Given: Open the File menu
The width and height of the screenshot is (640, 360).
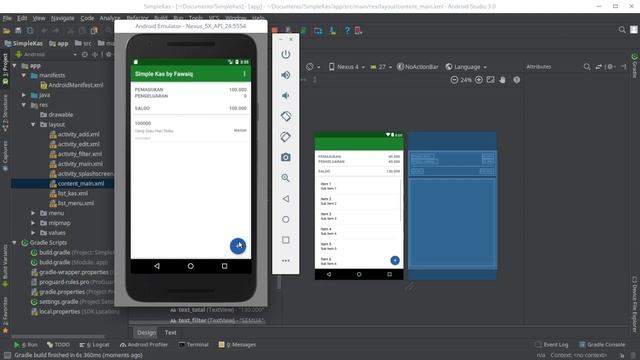Looking at the screenshot, I should pyautogui.click(x=7, y=18).
